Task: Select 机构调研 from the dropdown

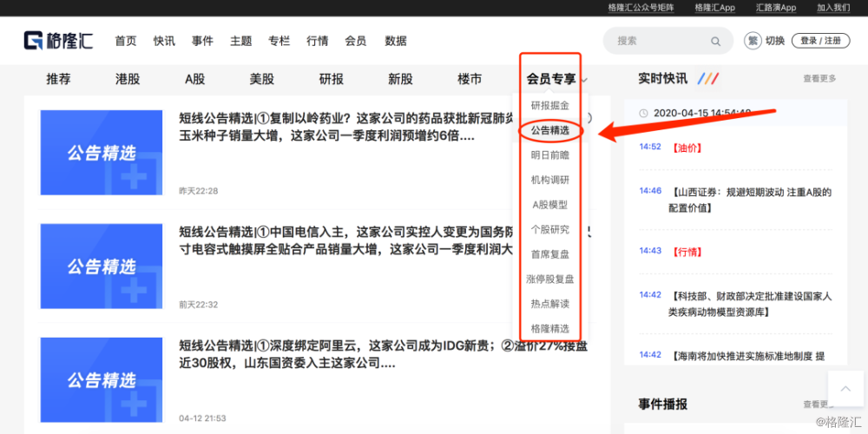Action: [x=549, y=180]
